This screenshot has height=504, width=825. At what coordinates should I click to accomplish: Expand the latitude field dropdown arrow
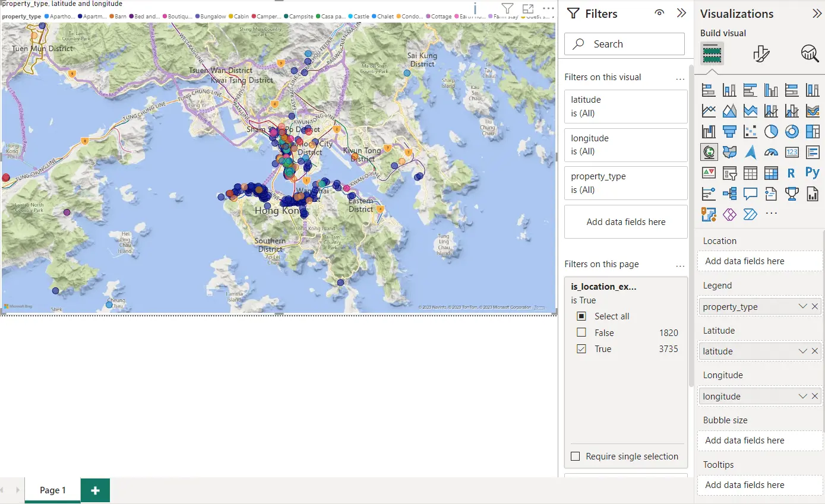(x=802, y=351)
